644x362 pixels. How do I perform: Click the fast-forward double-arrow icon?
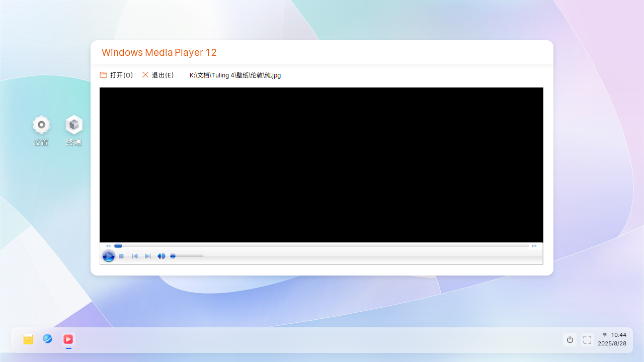click(x=534, y=246)
